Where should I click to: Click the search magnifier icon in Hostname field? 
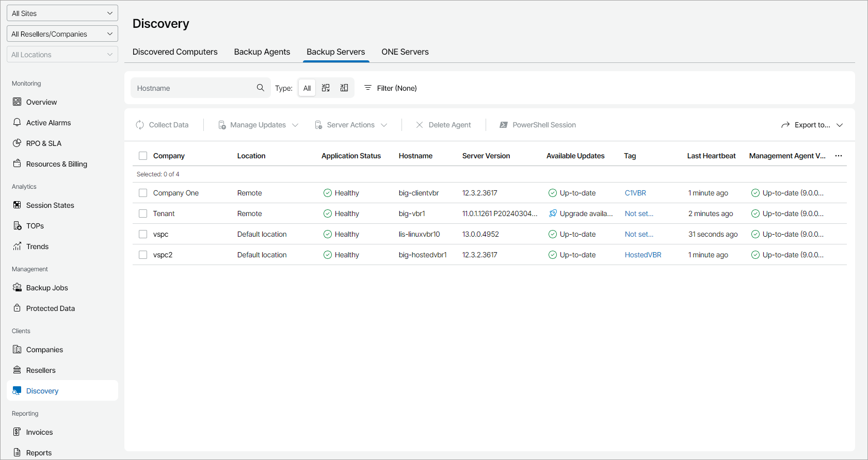pos(261,88)
